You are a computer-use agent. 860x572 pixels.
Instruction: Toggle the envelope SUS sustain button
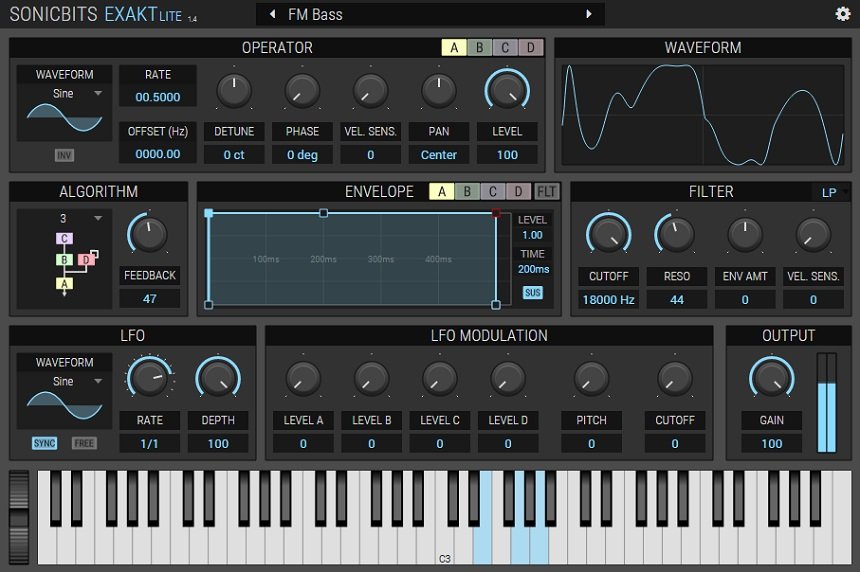coord(533,292)
